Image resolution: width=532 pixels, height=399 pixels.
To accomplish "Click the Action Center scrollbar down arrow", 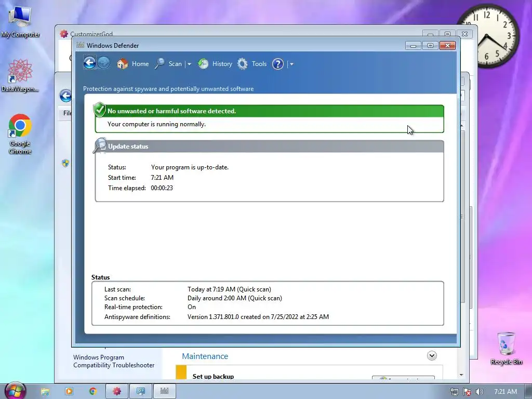I will (461, 375).
